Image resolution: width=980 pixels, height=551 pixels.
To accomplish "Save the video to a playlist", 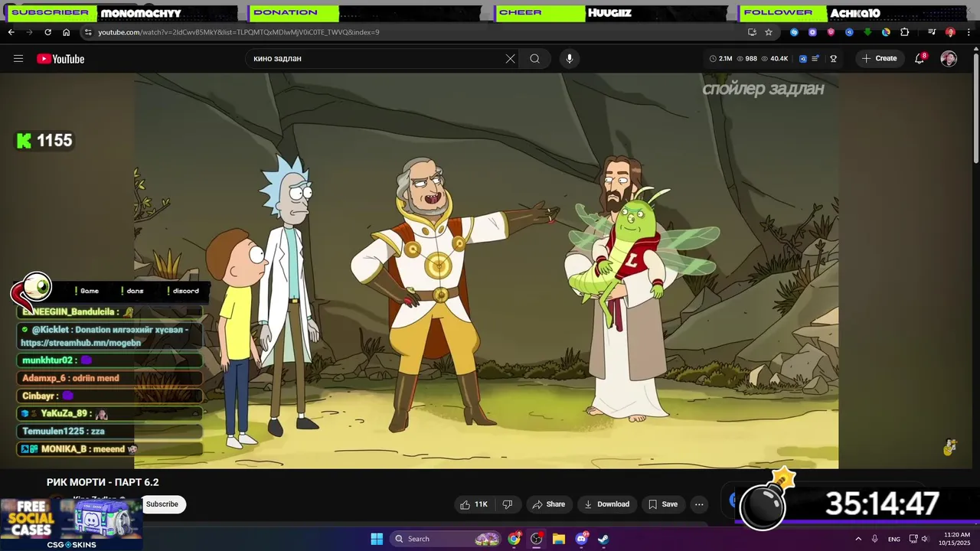I will coord(663,504).
